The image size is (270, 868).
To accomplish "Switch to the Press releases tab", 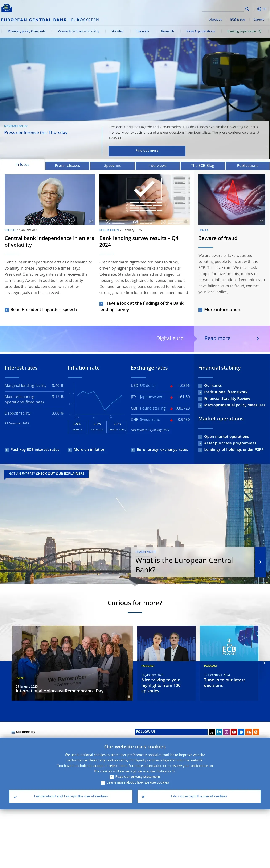I will point(67,165).
